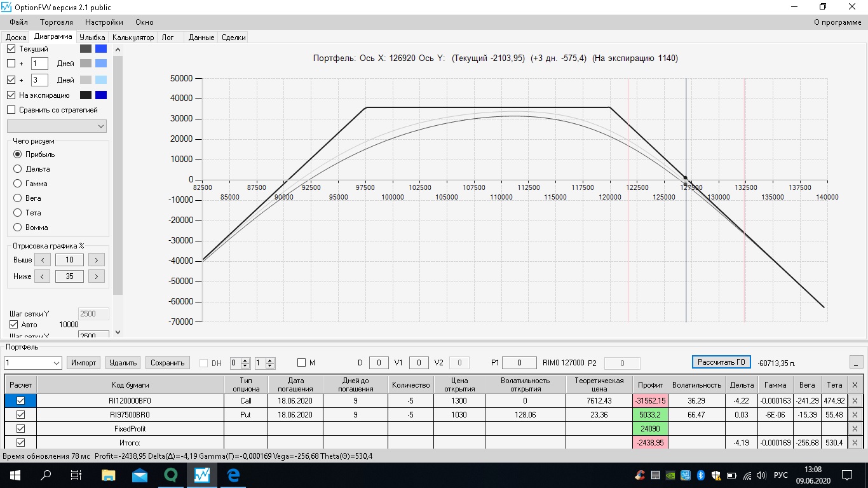Open the О программе menu
This screenshot has height=488, width=868.
[x=837, y=22]
